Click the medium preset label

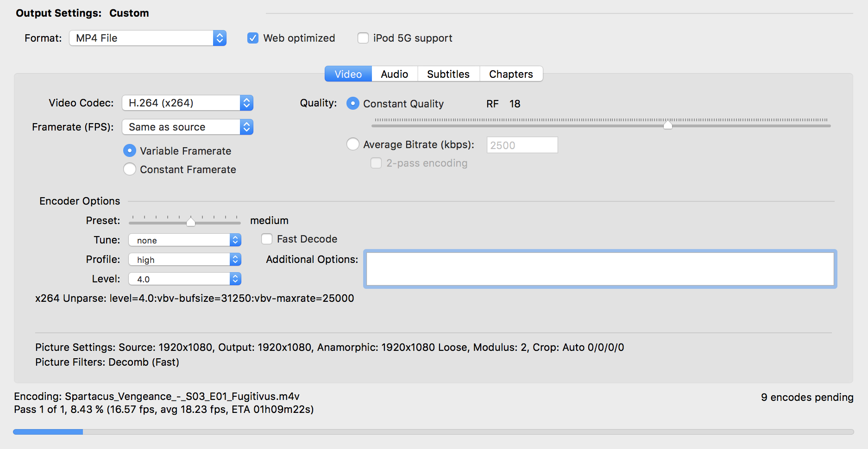pyautogui.click(x=269, y=220)
